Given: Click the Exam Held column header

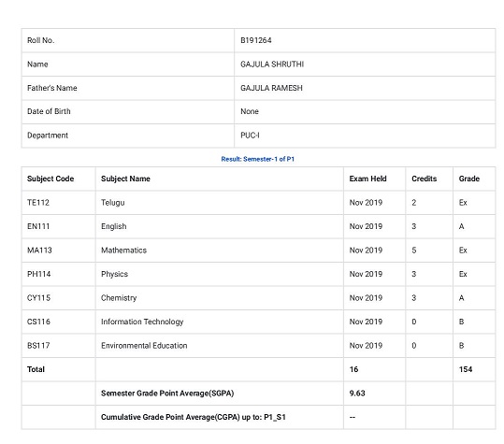Looking at the screenshot, I should [367, 179].
